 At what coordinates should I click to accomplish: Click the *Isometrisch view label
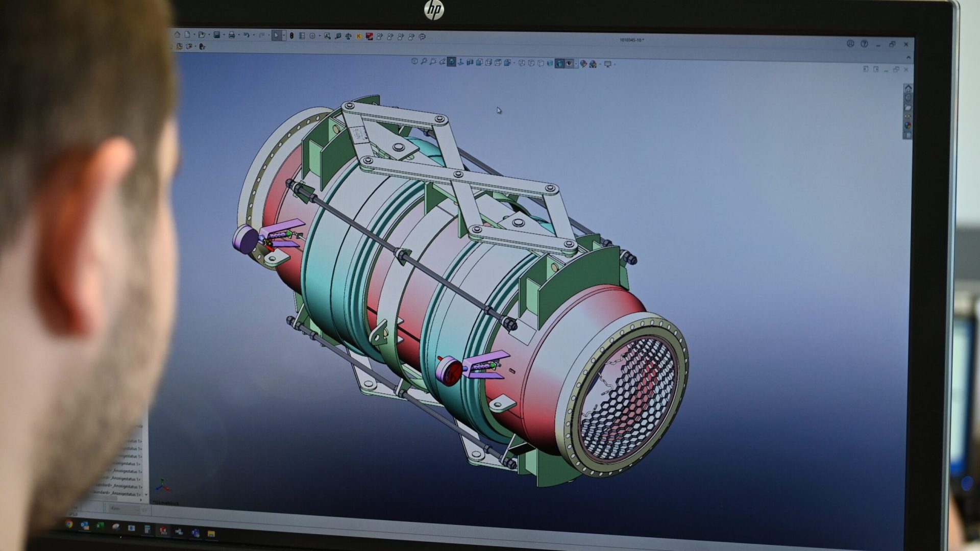[166, 503]
